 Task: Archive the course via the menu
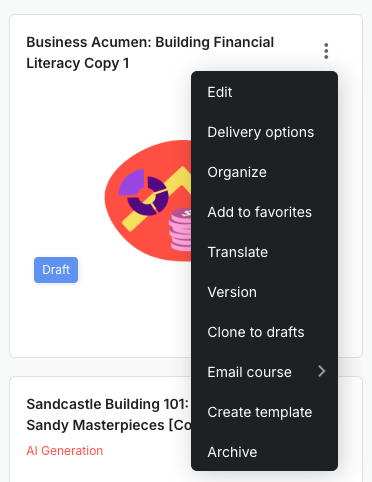click(x=264, y=452)
